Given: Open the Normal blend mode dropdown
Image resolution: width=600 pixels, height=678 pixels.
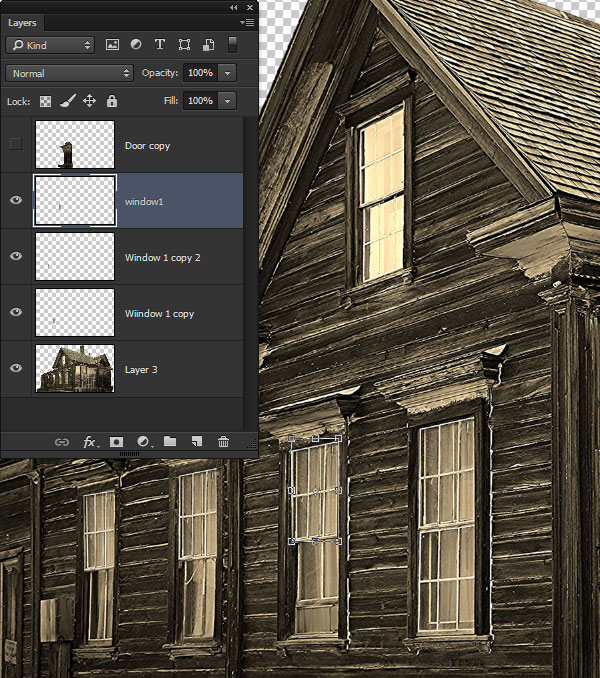Looking at the screenshot, I should (x=69, y=73).
